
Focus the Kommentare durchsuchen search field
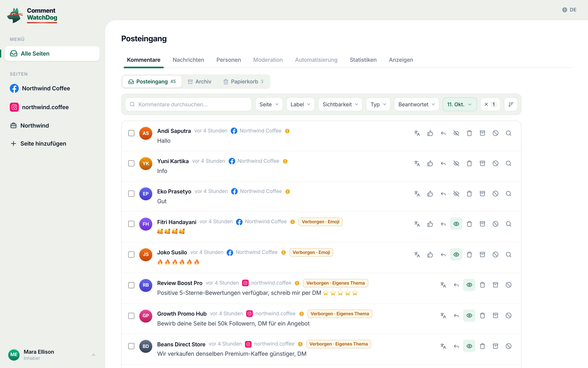tap(188, 104)
